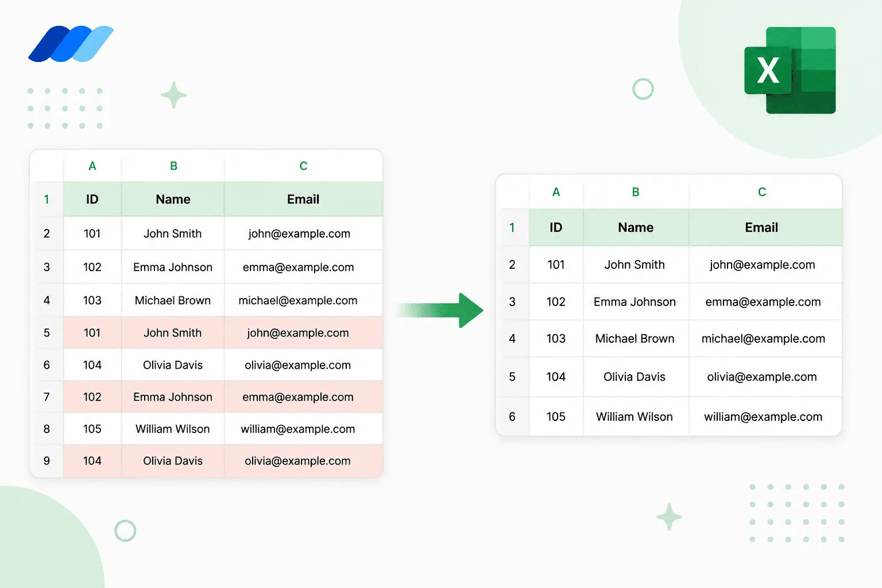Click Emma Johnson in left table row 3
Viewport: 882px width, 588px height.
(x=173, y=267)
